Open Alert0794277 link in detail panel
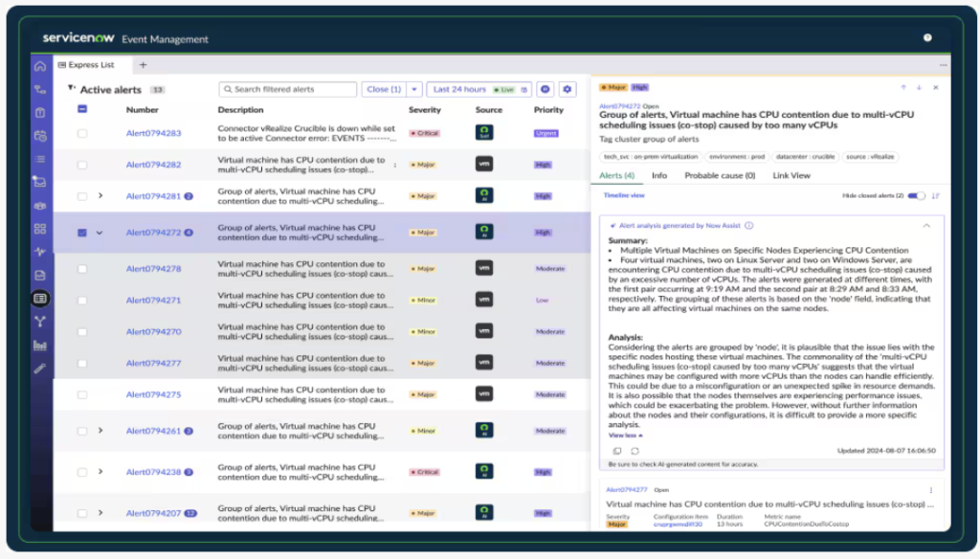The image size is (980, 559). (x=626, y=490)
